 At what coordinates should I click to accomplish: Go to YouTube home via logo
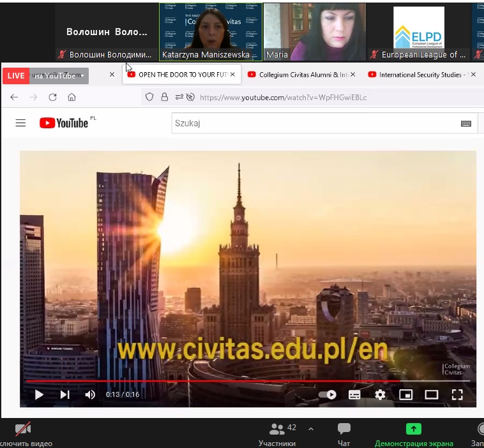pyautogui.click(x=64, y=123)
